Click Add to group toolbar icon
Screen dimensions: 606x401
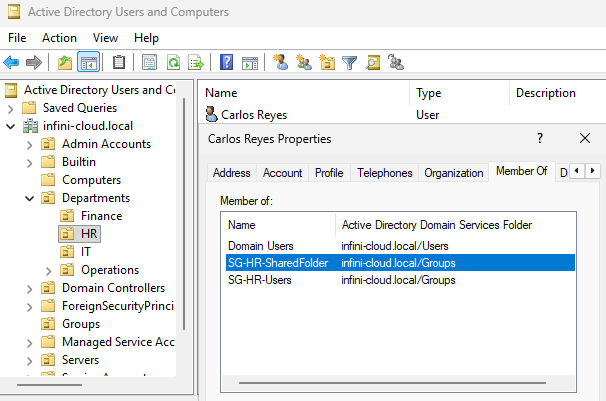396,62
